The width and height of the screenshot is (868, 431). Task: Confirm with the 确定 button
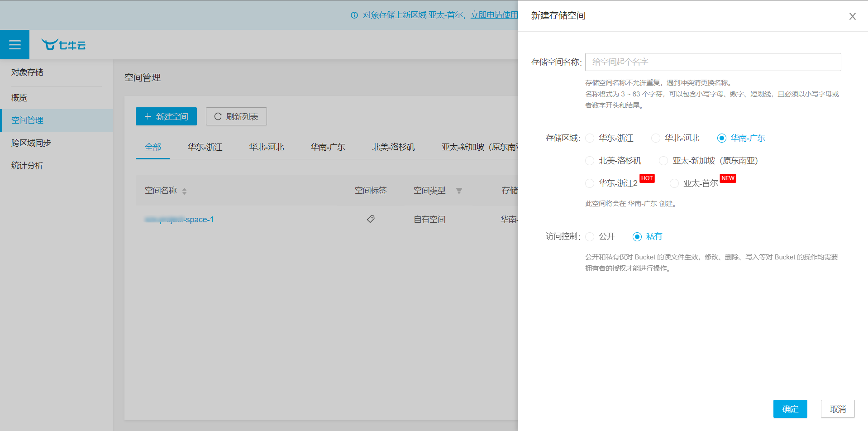[x=790, y=409]
